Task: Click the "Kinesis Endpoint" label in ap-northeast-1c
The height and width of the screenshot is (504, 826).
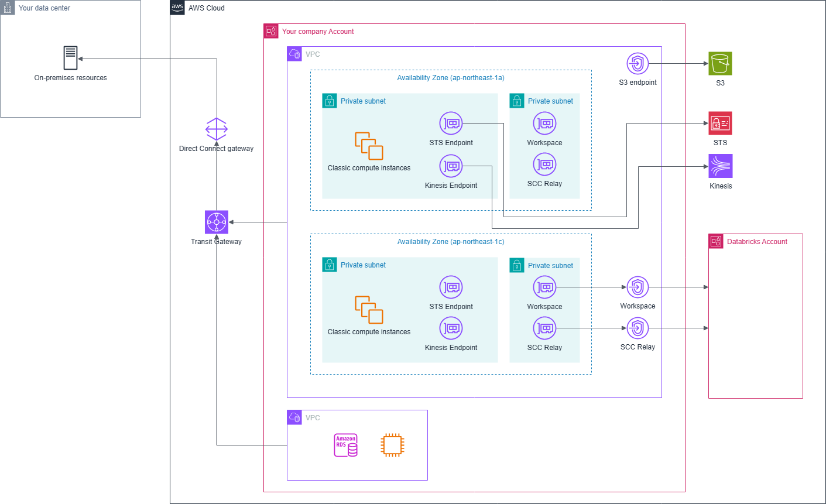Action: [451, 348]
